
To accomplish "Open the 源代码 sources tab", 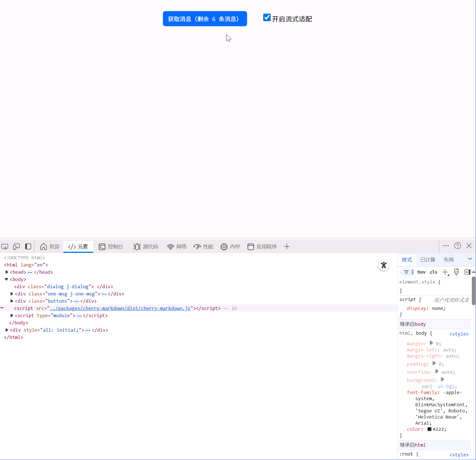I will point(146,247).
